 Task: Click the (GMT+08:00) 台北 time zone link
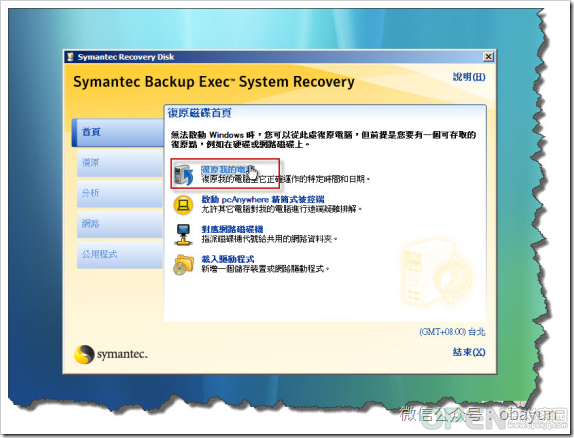coord(452,332)
